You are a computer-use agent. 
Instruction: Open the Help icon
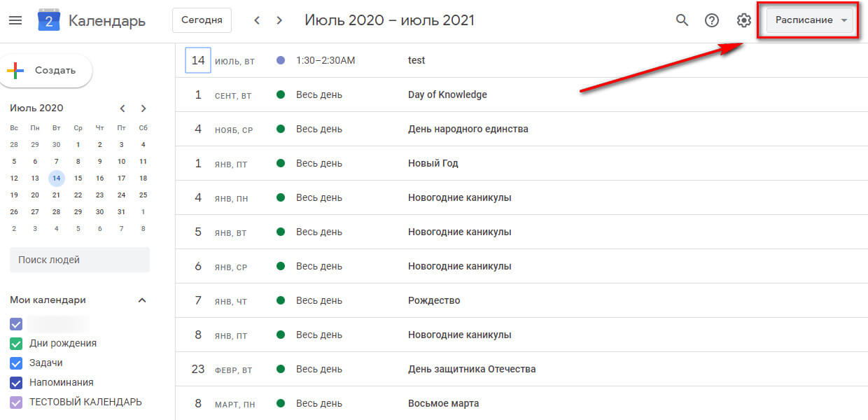[712, 20]
